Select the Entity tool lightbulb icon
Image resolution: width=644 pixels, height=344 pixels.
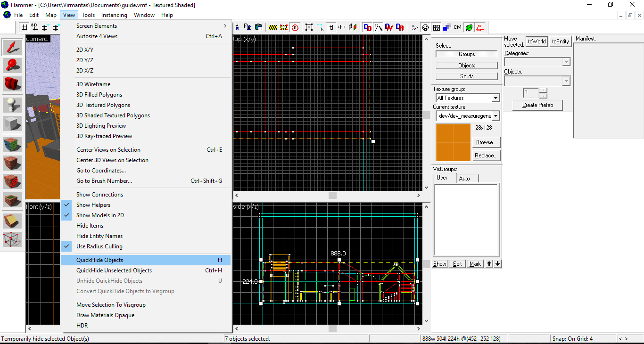[x=12, y=105]
